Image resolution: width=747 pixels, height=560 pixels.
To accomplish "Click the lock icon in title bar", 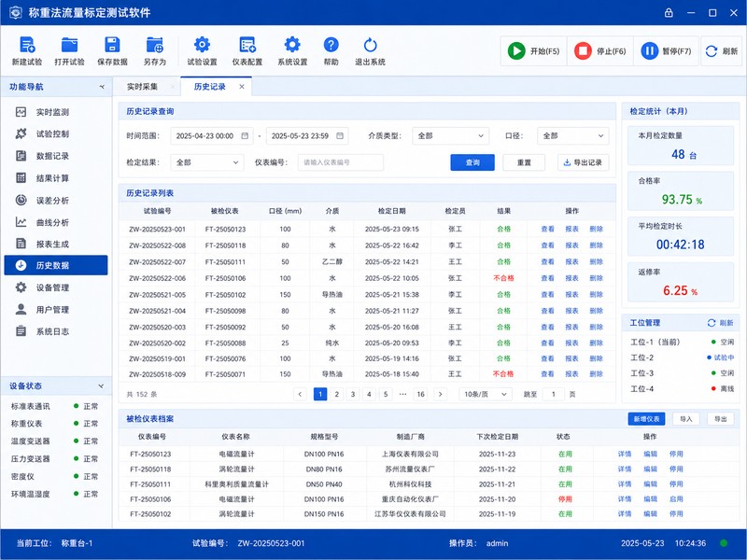I will [x=669, y=13].
